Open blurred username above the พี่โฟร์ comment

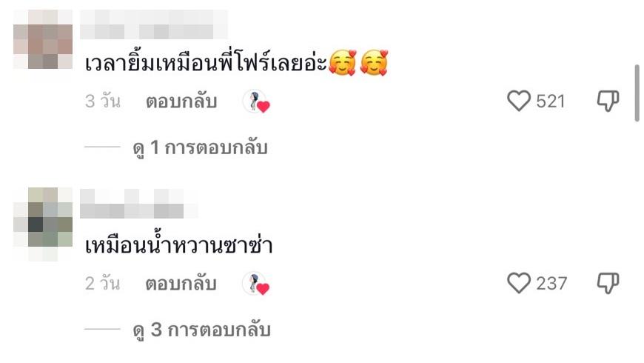tap(154, 24)
